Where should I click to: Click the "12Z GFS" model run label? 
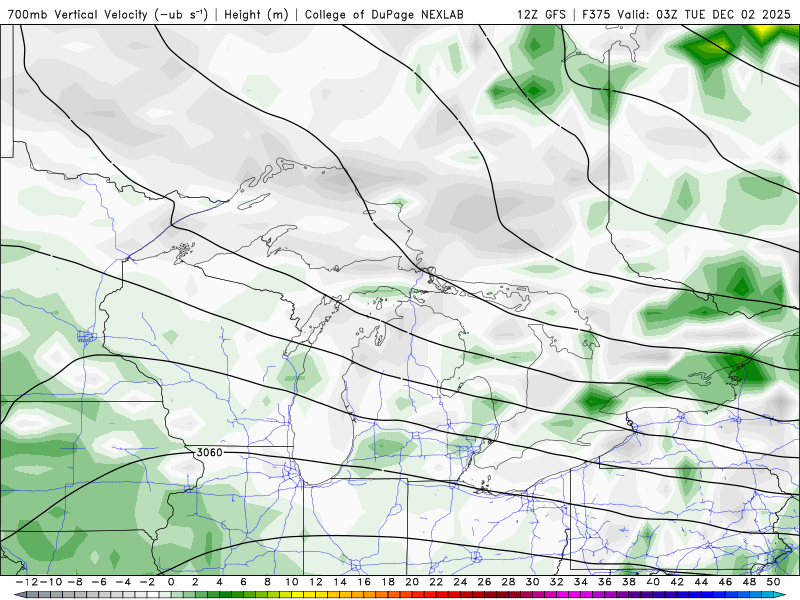(x=541, y=15)
